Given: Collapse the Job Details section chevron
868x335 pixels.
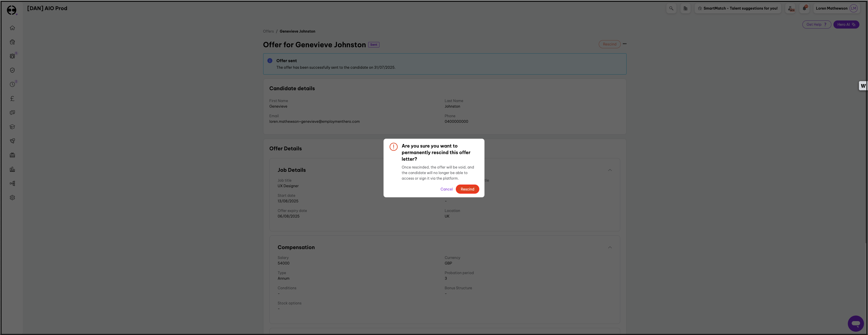Looking at the screenshot, I should coord(610,170).
